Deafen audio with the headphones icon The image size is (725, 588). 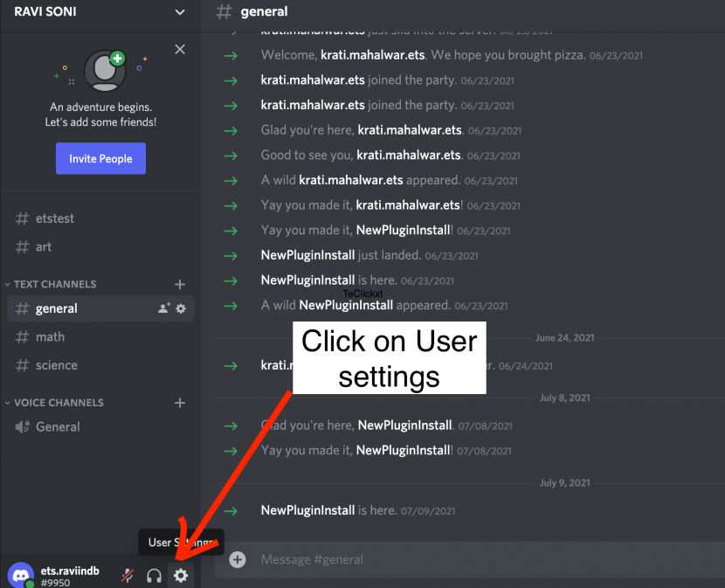coord(154,575)
